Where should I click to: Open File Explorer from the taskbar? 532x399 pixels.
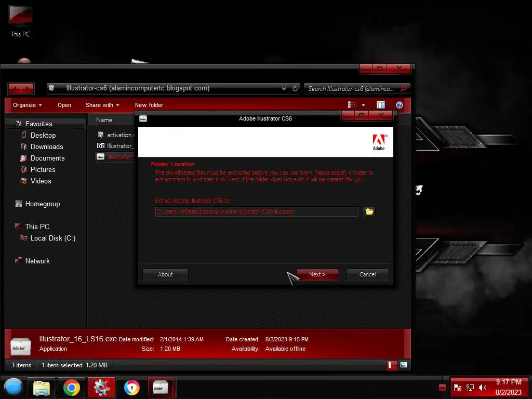pyautogui.click(x=42, y=388)
